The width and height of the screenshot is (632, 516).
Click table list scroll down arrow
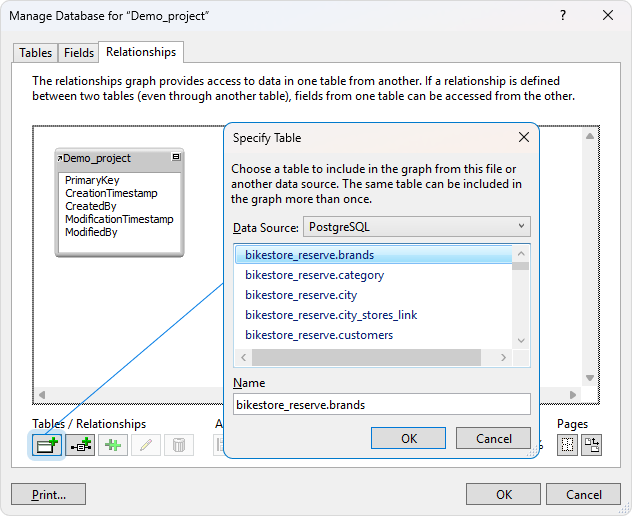[521, 341]
